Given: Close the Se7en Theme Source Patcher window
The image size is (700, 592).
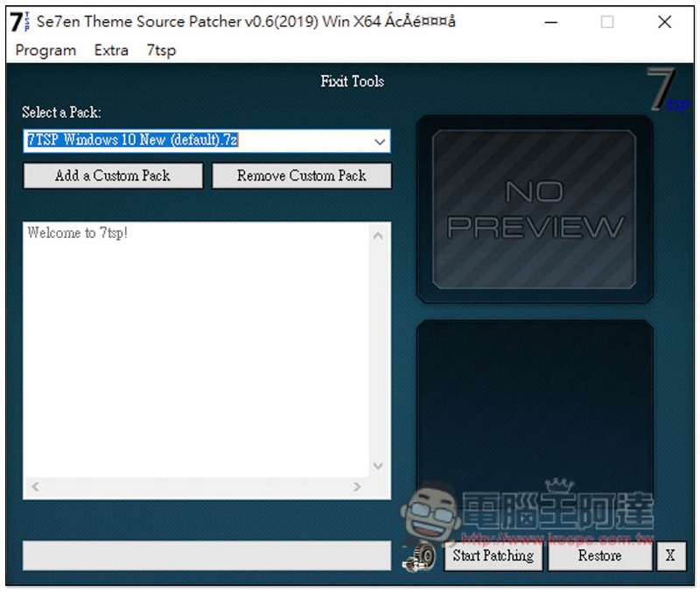Looking at the screenshot, I should [665, 22].
